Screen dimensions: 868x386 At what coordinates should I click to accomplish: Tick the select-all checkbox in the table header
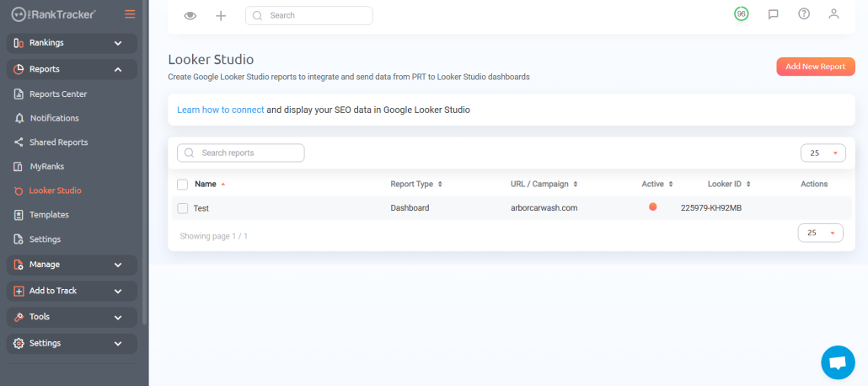[x=183, y=185]
